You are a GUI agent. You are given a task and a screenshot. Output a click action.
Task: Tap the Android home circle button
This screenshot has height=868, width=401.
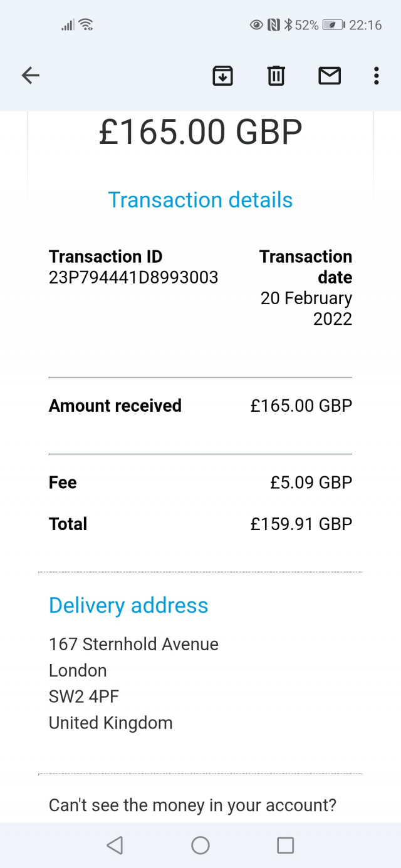pyautogui.click(x=200, y=845)
